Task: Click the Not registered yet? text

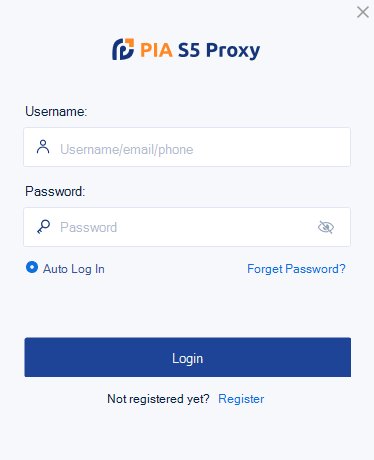Action: [158, 399]
